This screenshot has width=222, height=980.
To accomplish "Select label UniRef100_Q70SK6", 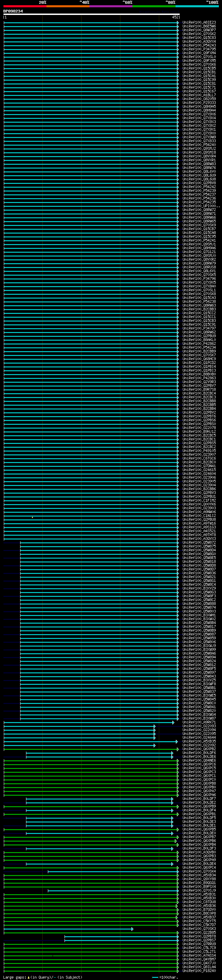I will (x=199, y=64).
